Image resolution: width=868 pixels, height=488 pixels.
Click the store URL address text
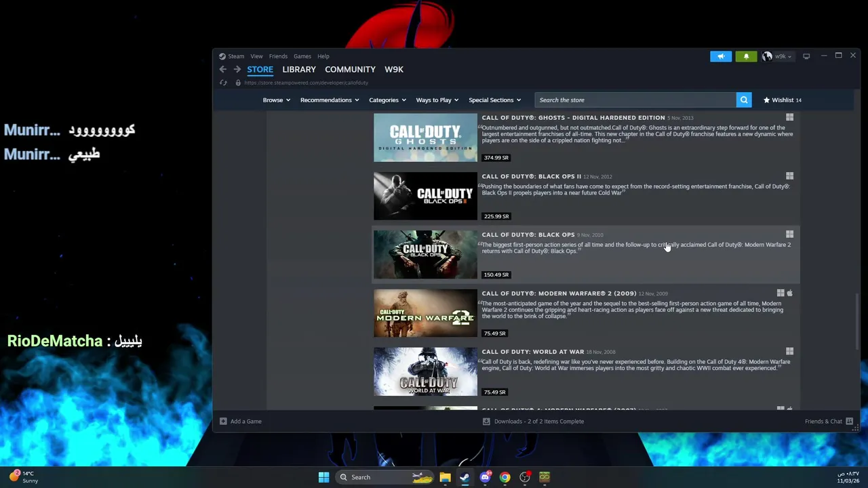pyautogui.click(x=306, y=83)
